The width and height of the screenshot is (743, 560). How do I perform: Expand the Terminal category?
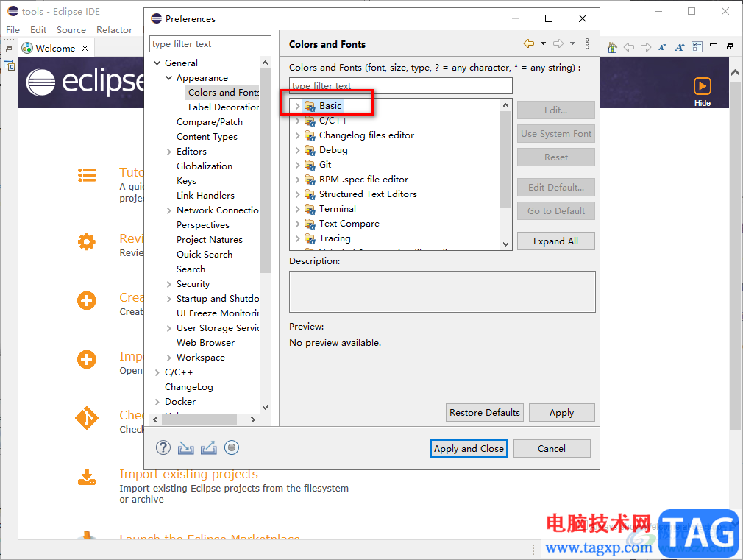(297, 209)
